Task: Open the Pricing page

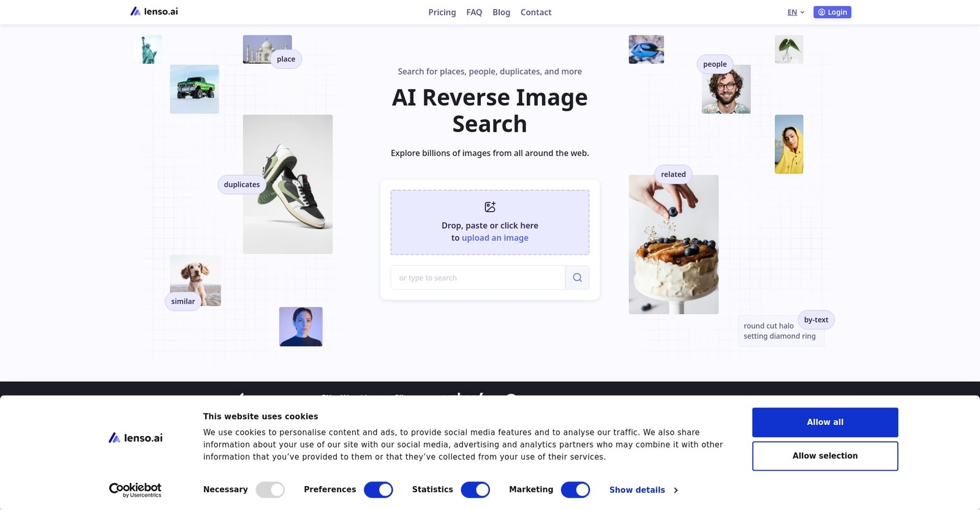Action: click(x=442, y=12)
